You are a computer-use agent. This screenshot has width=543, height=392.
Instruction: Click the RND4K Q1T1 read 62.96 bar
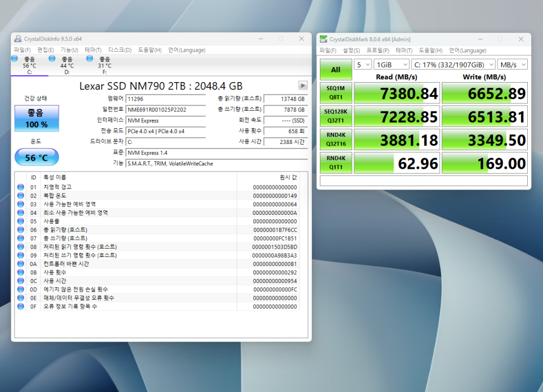click(x=397, y=163)
